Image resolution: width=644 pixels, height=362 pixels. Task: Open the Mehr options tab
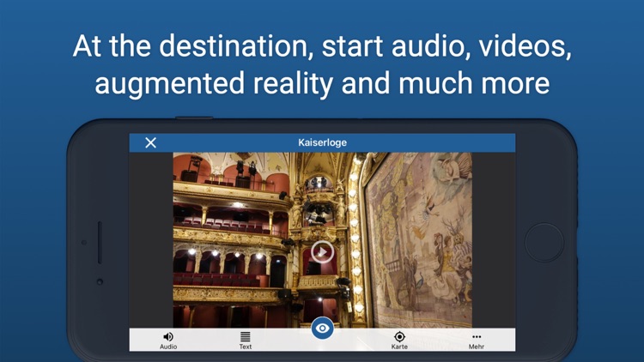477,341
